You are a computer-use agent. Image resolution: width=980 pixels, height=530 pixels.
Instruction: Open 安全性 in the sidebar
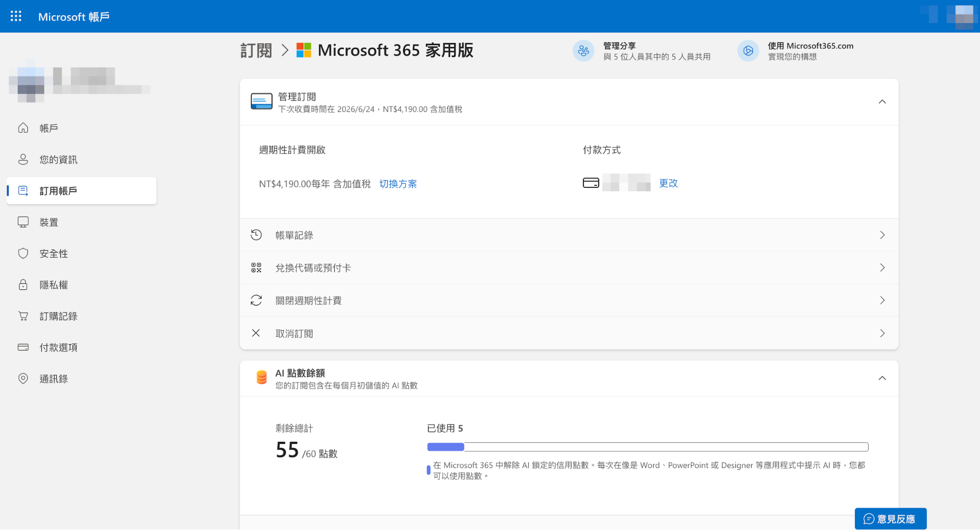pos(81,253)
